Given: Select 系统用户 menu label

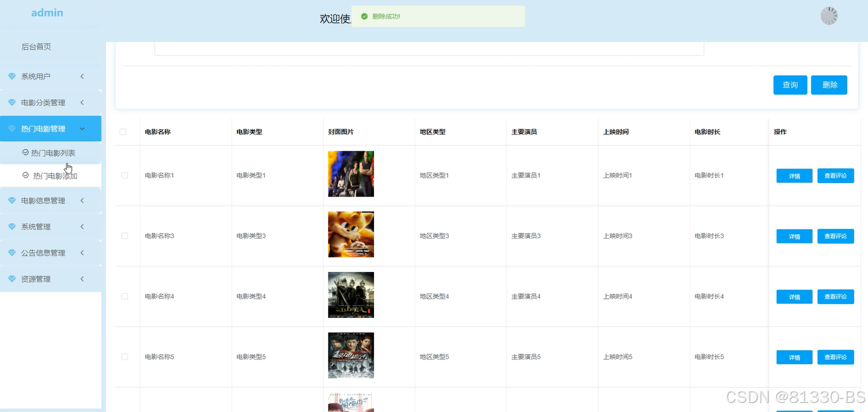Looking at the screenshot, I should 36,77.
